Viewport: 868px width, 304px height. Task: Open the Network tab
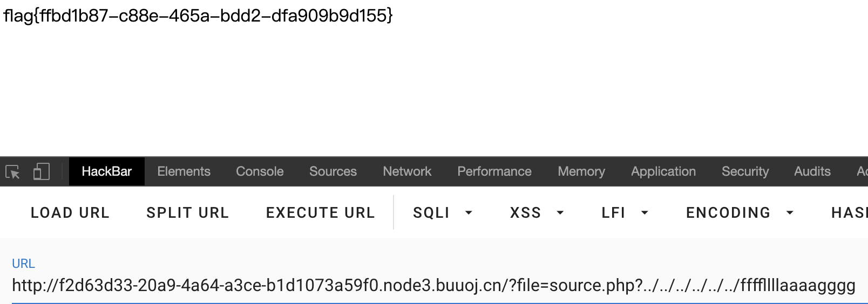(407, 171)
